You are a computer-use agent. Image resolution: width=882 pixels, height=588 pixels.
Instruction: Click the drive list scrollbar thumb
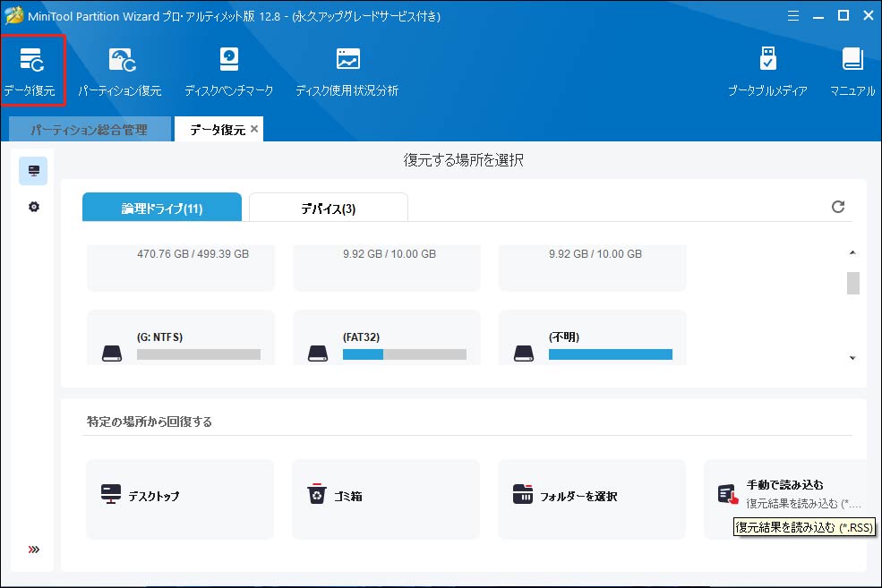[853, 283]
